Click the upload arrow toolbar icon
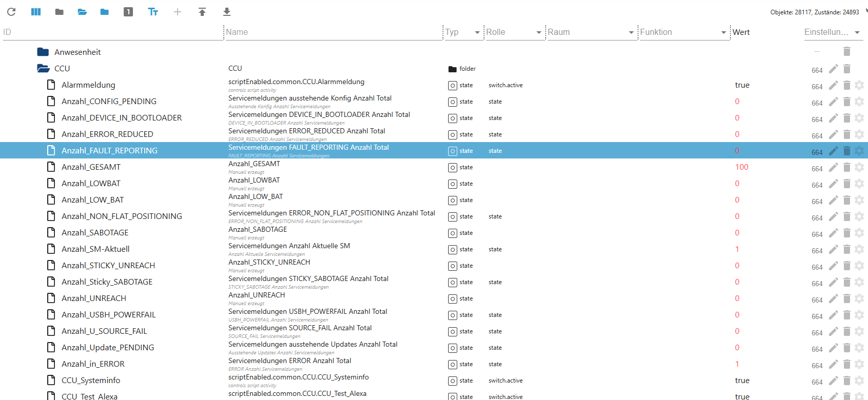Image resolution: width=868 pixels, height=400 pixels. tap(202, 12)
